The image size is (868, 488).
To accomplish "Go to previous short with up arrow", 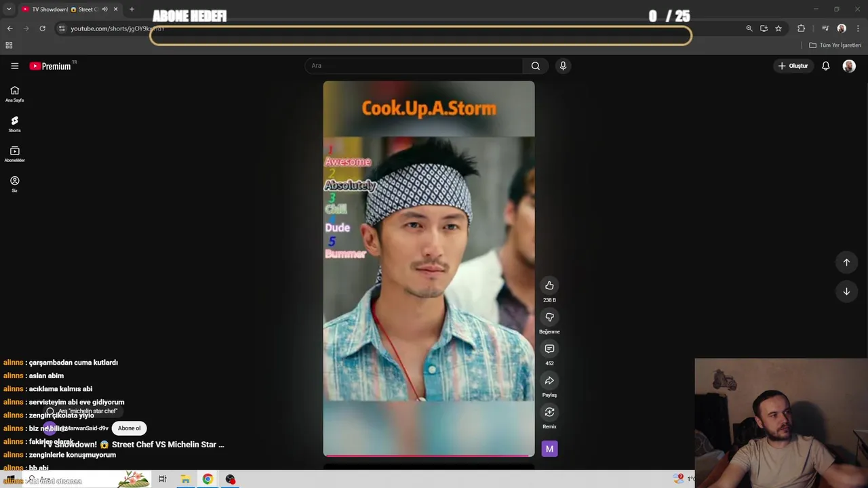I will tap(846, 262).
